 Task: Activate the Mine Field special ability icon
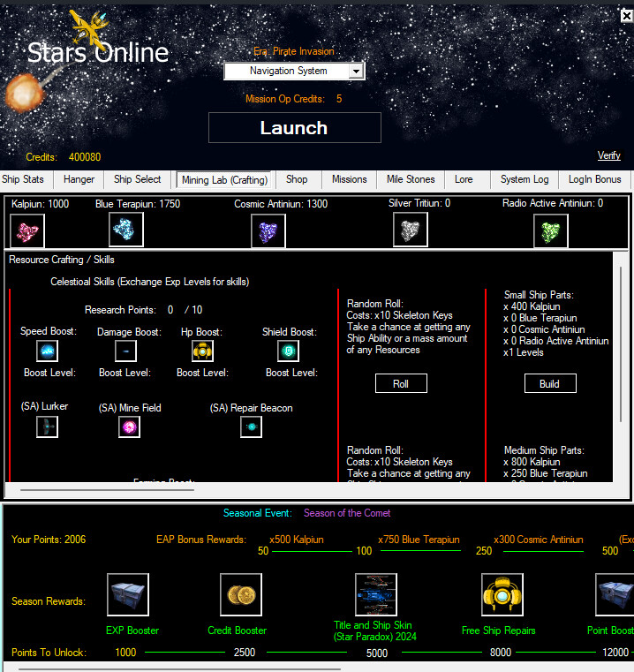tap(130, 427)
